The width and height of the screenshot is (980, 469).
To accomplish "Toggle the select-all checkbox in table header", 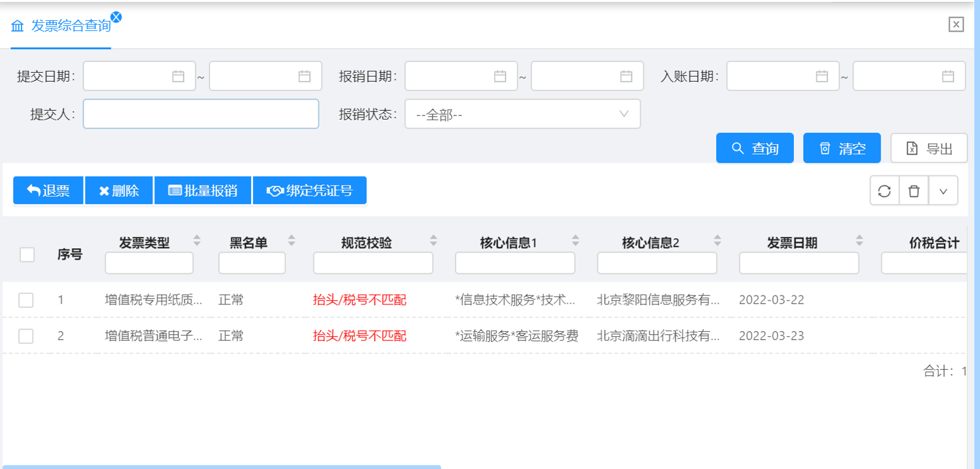I will 27,254.
